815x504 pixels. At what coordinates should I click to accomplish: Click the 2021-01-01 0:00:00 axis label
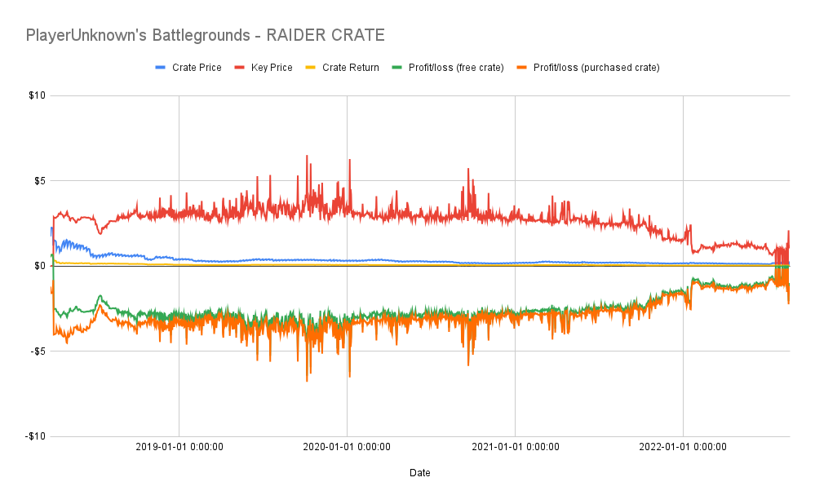point(515,447)
